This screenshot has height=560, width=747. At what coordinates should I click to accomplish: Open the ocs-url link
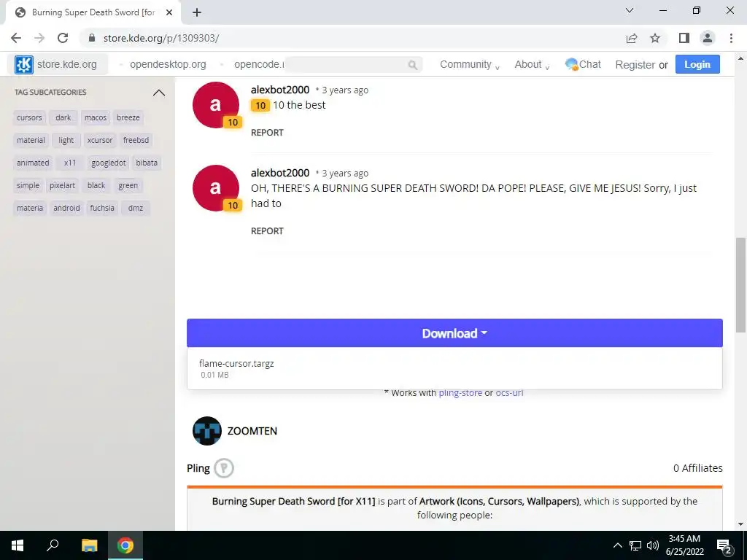[x=509, y=393]
